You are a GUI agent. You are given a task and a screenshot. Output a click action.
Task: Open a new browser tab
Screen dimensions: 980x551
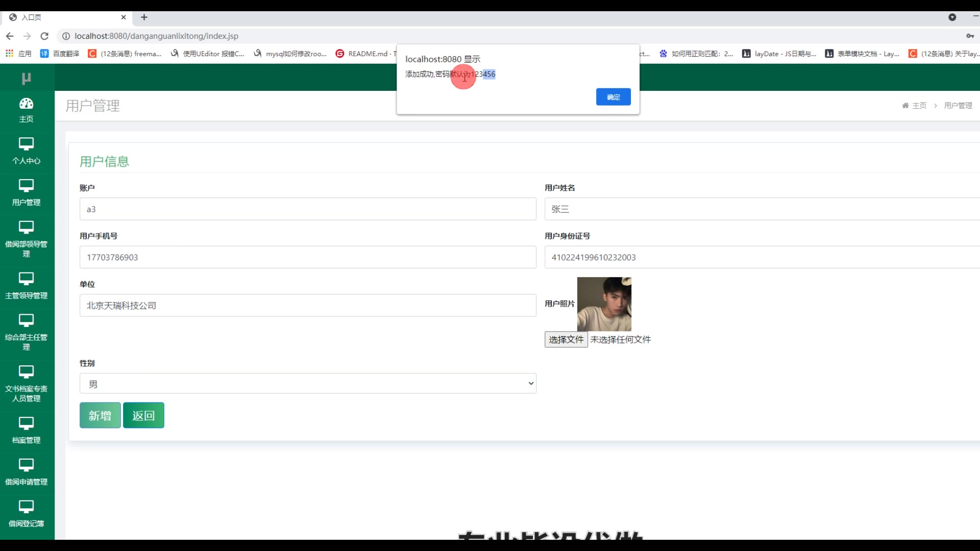(144, 17)
